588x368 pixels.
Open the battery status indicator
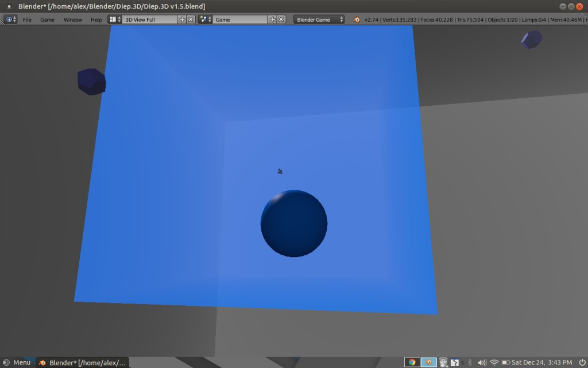505,362
